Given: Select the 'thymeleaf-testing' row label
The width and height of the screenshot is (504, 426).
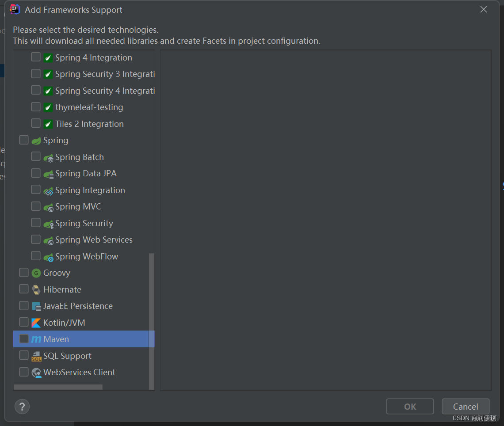Looking at the screenshot, I should (x=89, y=107).
